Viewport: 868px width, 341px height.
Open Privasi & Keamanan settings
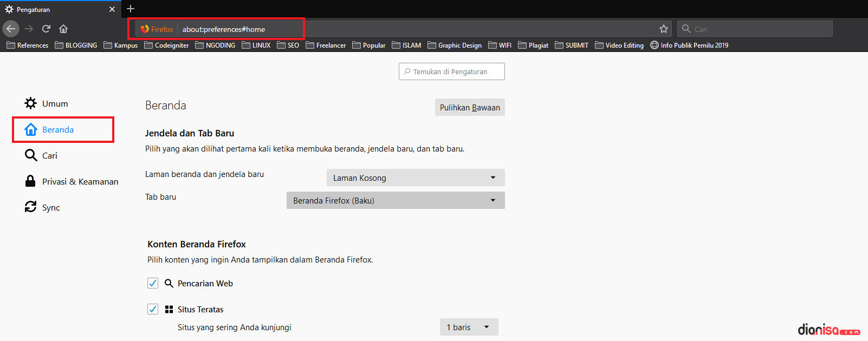[72, 181]
